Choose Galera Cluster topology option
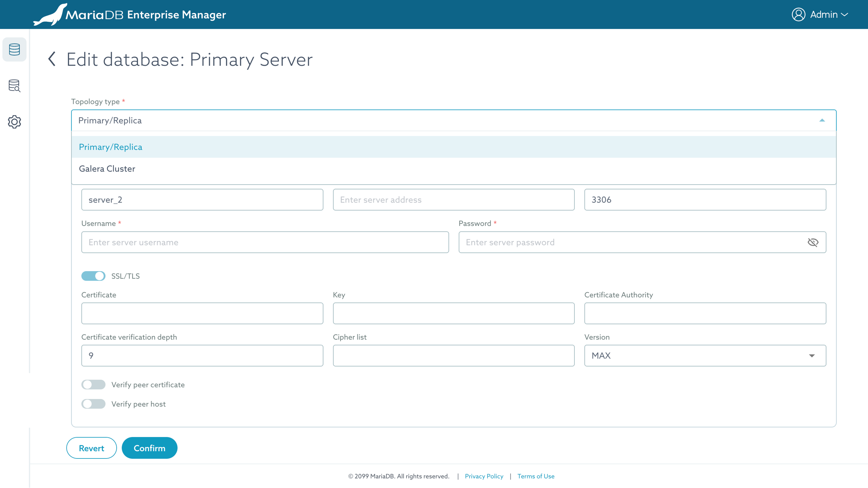This screenshot has height=488, width=868. (x=107, y=169)
